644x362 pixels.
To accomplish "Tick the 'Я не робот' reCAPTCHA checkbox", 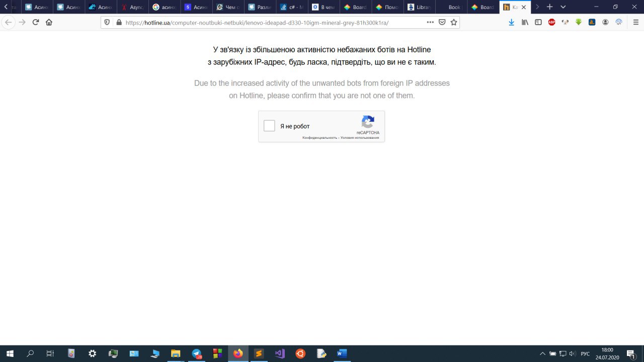I will [269, 126].
